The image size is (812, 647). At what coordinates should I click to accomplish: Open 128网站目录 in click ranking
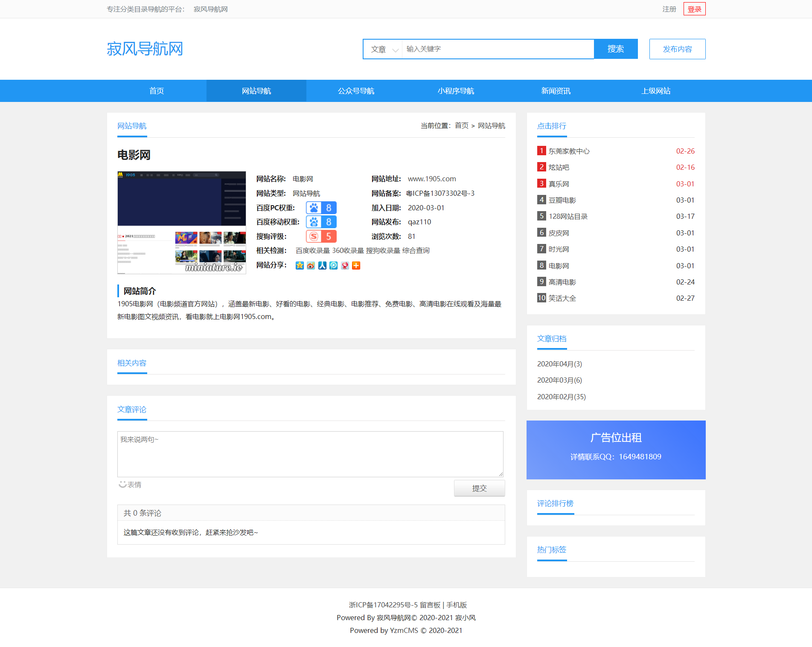[x=568, y=216]
